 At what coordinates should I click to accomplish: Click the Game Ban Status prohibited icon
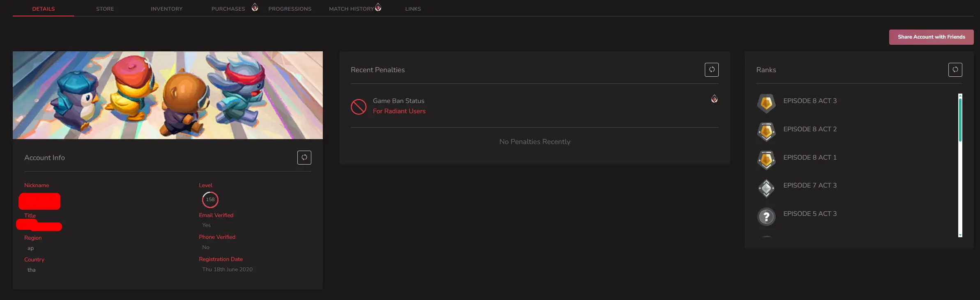[x=358, y=107]
